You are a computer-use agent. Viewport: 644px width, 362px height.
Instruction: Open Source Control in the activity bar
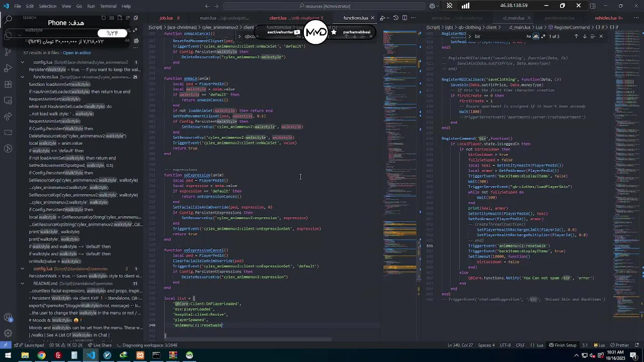pyautogui.click(x=8, y=52)
